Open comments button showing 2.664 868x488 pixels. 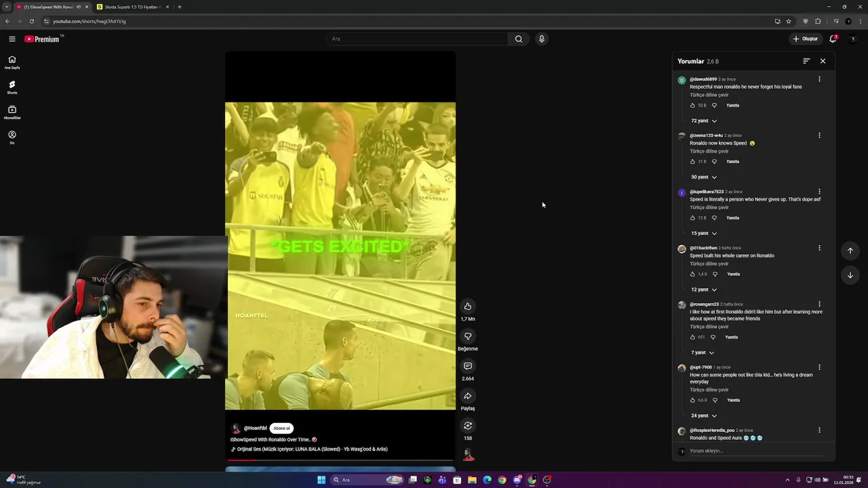click(467, 366)
